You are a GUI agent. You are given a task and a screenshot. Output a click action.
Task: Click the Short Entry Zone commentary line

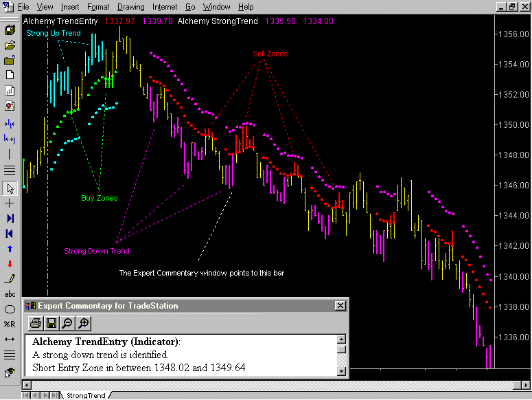(x=139, y=368)
